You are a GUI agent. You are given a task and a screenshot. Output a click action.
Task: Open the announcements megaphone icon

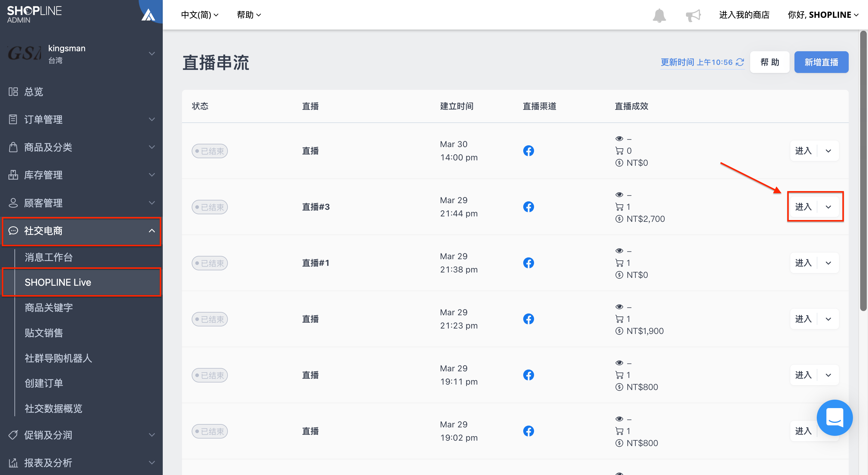pos(693,15)
